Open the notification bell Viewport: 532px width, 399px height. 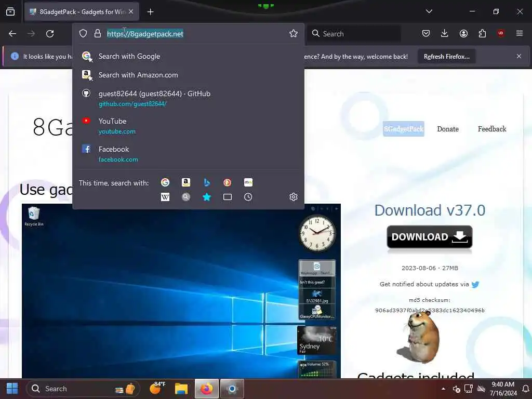pyautogui.click(x=526, y=389)
